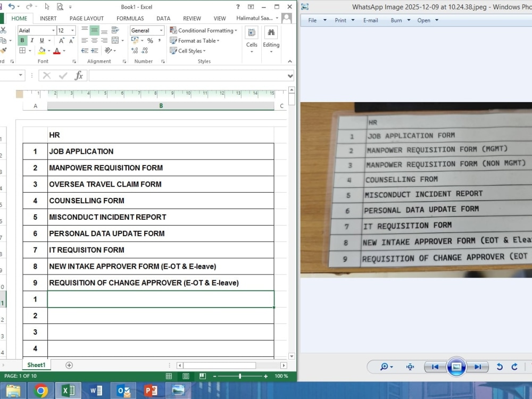532x399 pixels.
Task: Switch to the PAGE LAYOUT tab
Action: click(87, 18)
